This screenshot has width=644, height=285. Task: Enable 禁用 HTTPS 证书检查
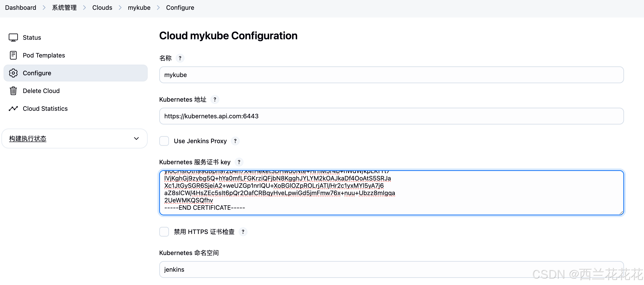pos(164,232)
